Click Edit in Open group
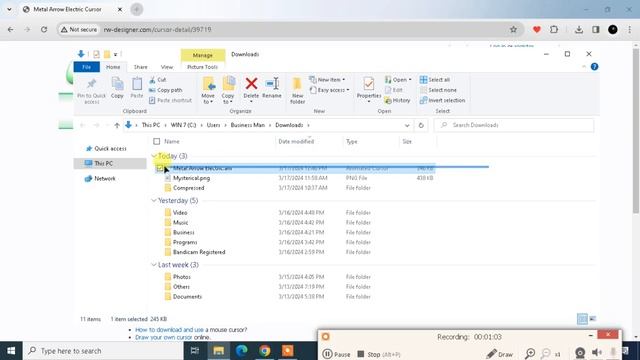 tap(394, 90)
